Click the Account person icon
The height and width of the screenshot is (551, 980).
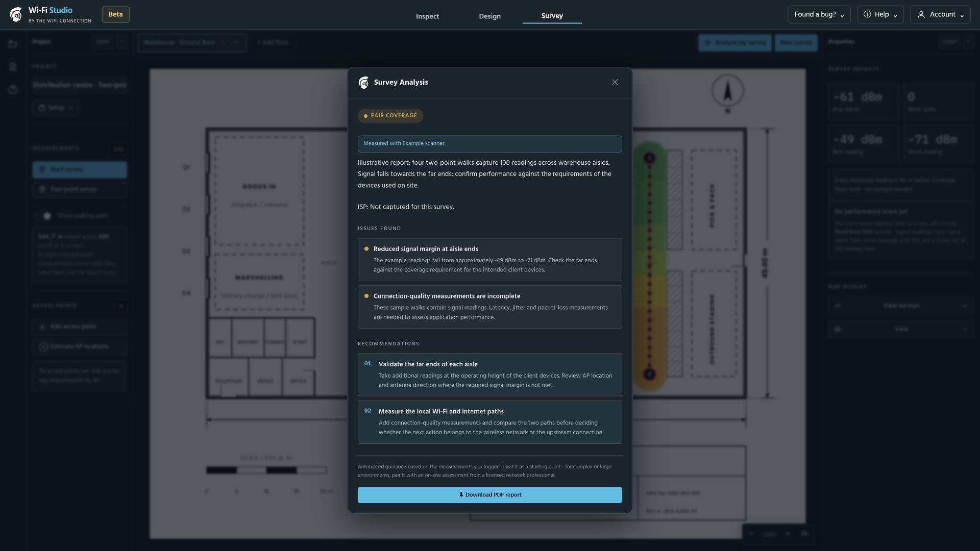tap(921, 15)
